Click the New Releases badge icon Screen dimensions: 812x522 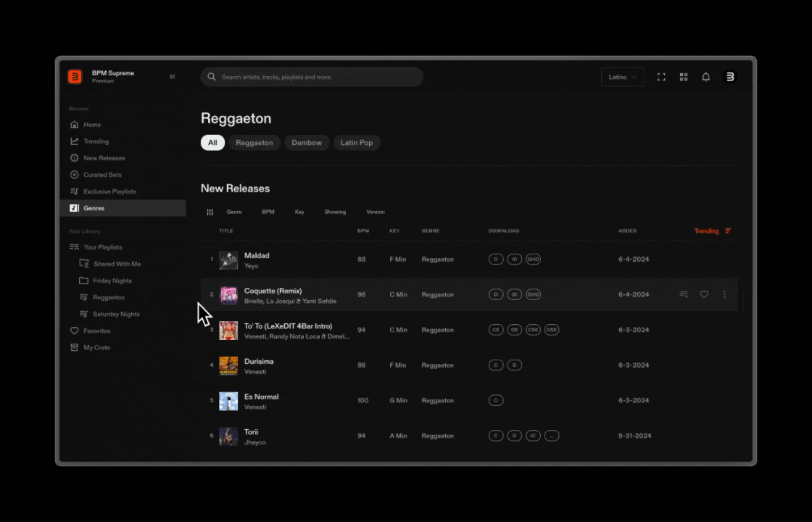[75, 157]
